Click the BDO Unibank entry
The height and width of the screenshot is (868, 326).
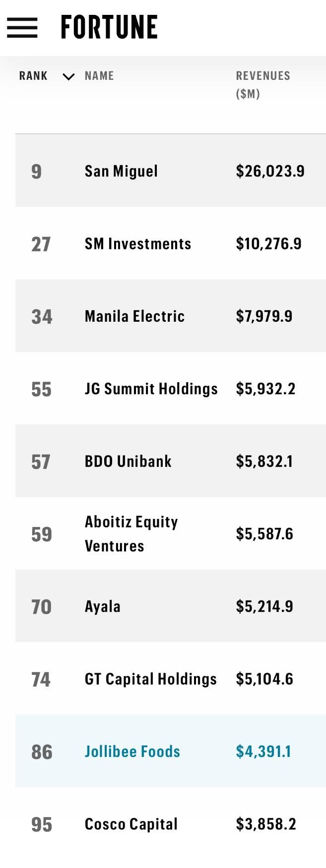click(128, 462)
